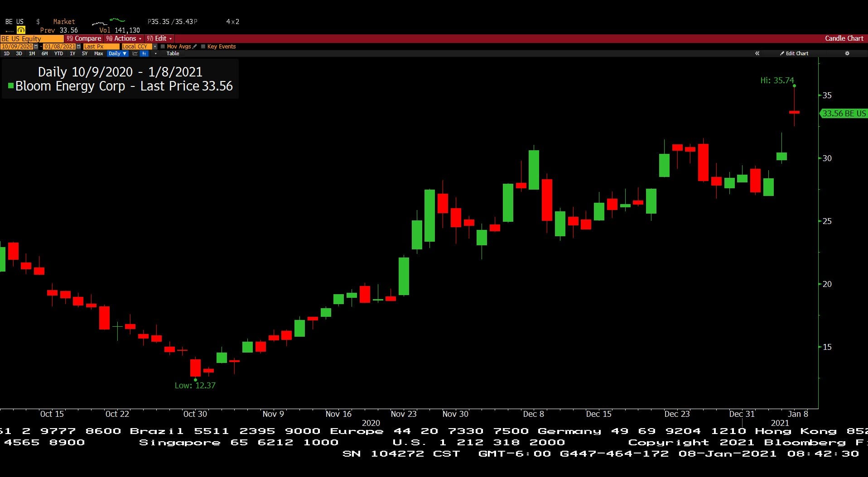Click the Prev 33.56 value
Screen dimensions: 868x477
(59, 30)
